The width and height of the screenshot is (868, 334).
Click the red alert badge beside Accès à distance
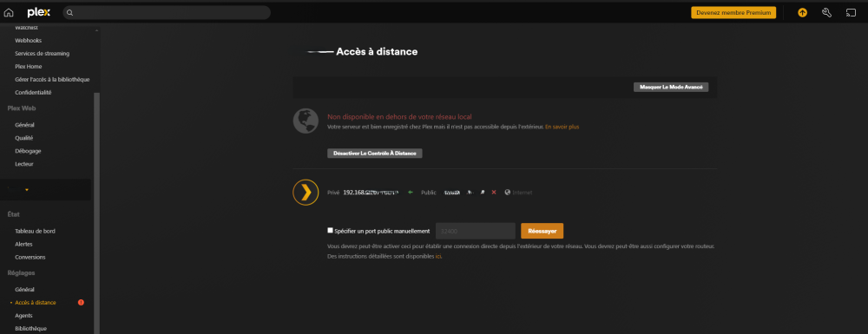(x=81, y=303)
